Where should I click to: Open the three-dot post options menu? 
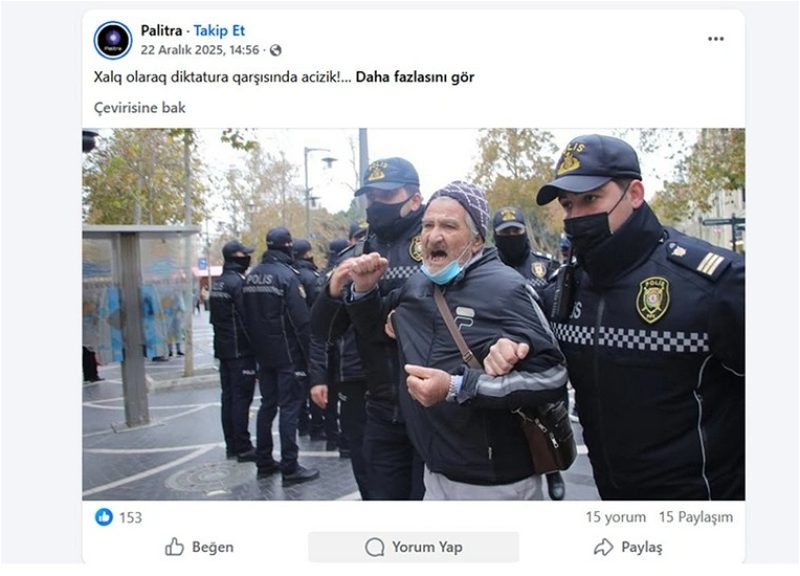[x=715, y=39]
